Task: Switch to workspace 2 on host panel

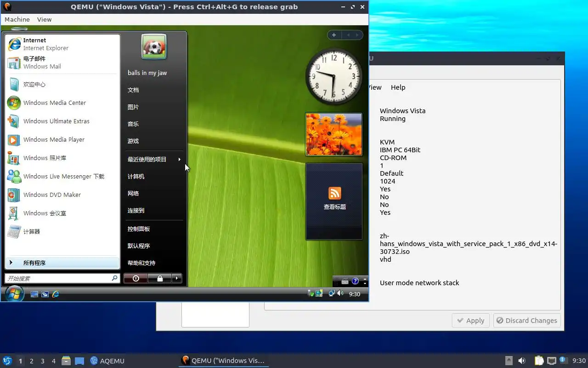Action: (x=32, y=361)
